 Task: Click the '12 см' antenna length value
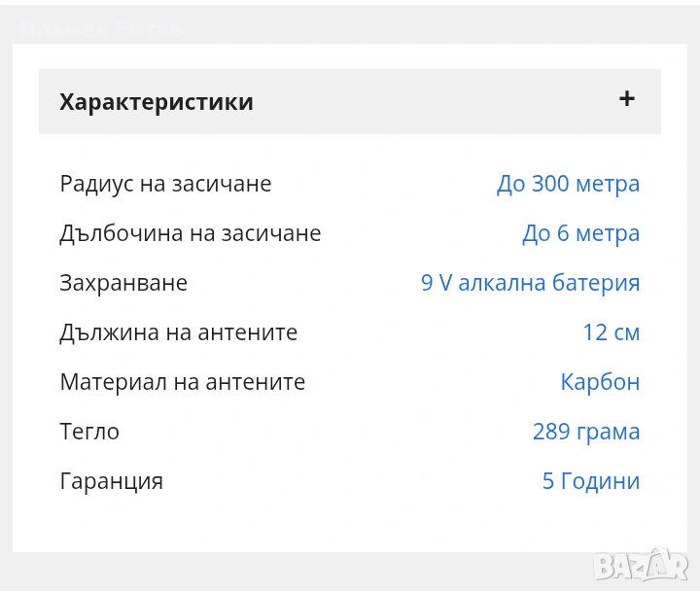click(611, 332)
